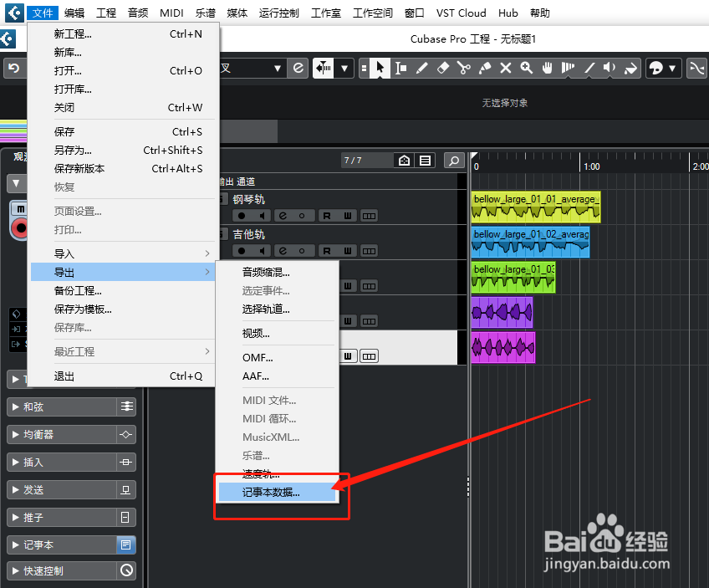The width and height of the screenshot is (709, 588).
Task: Open the track color selector palette
Action: click(656, 69)
